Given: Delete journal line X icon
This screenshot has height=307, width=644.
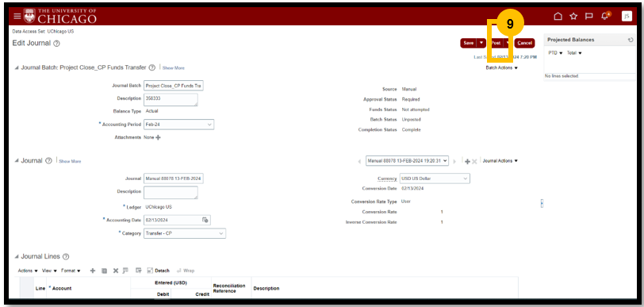Looking at the screenshot, I should [116, 271].
